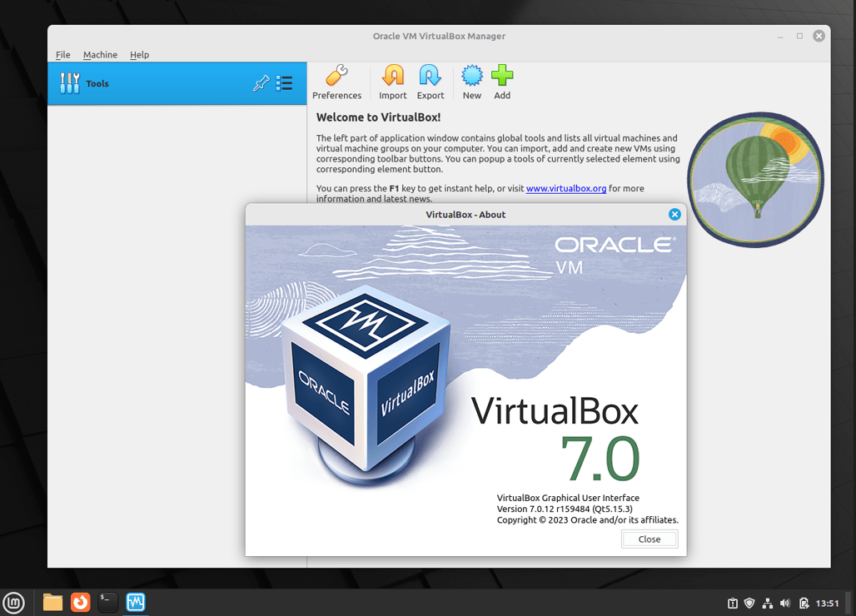Click the green Add machine icon
Screen dimensions: 856x616
point(502,82)
